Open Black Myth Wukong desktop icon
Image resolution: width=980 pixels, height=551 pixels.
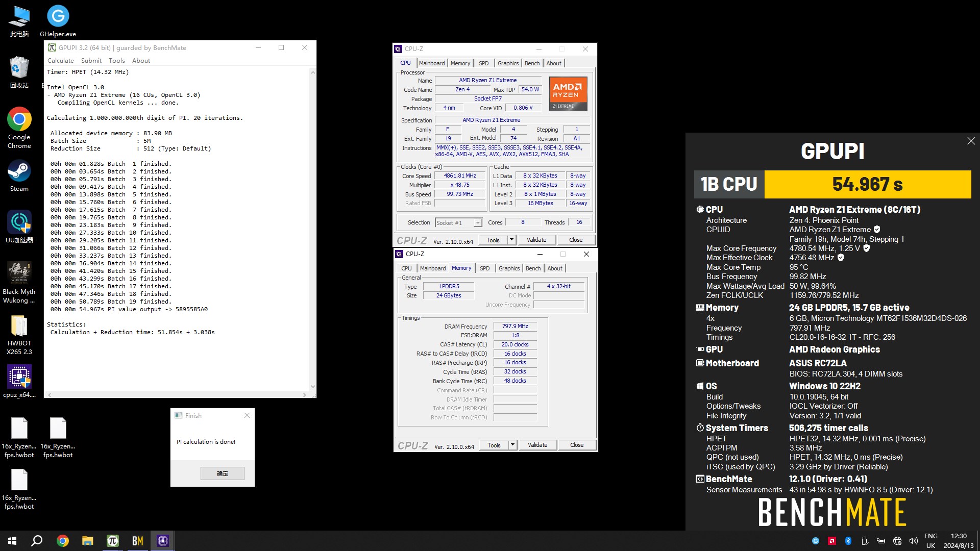19,283
